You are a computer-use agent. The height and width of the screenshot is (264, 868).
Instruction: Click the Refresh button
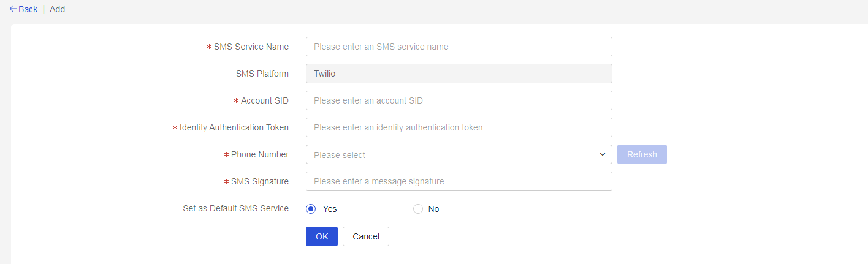pos(642,154)
